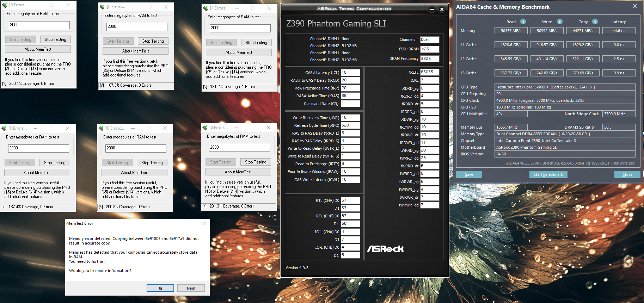Click the DRAM Frequency field 3325

430,59
